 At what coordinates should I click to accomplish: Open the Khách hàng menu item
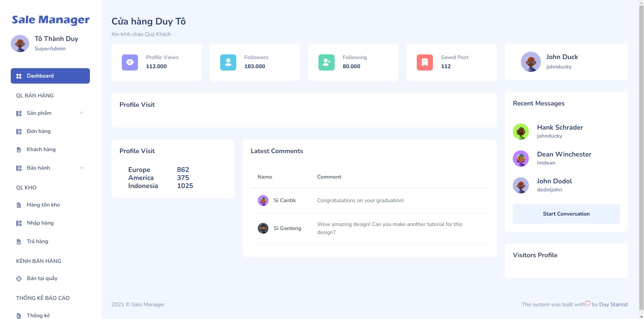(x=41, y=149)
